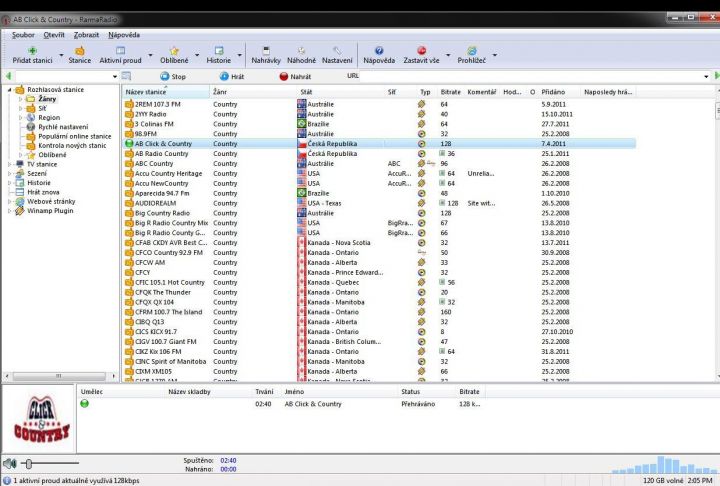
Task: Click the Nahrát record button
Action: click(x=295, y=76)
